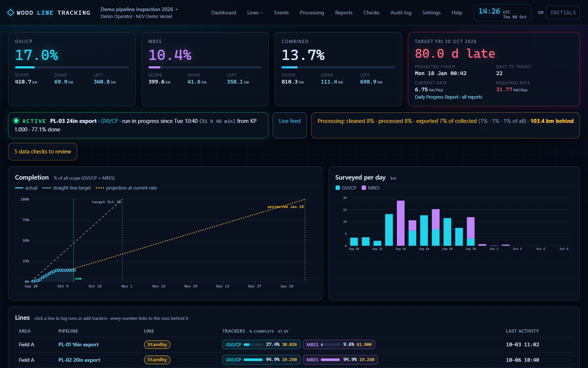Viewport: 588px width, 368px height.
Task: Click the PL-01 MBES tracker 9.6%
Action: (x=339, y=344)
